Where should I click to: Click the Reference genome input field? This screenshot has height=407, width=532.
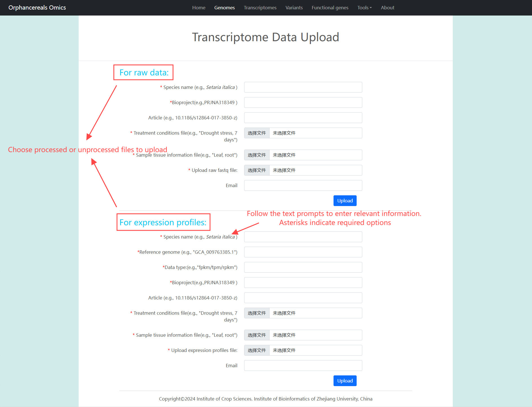303,252
